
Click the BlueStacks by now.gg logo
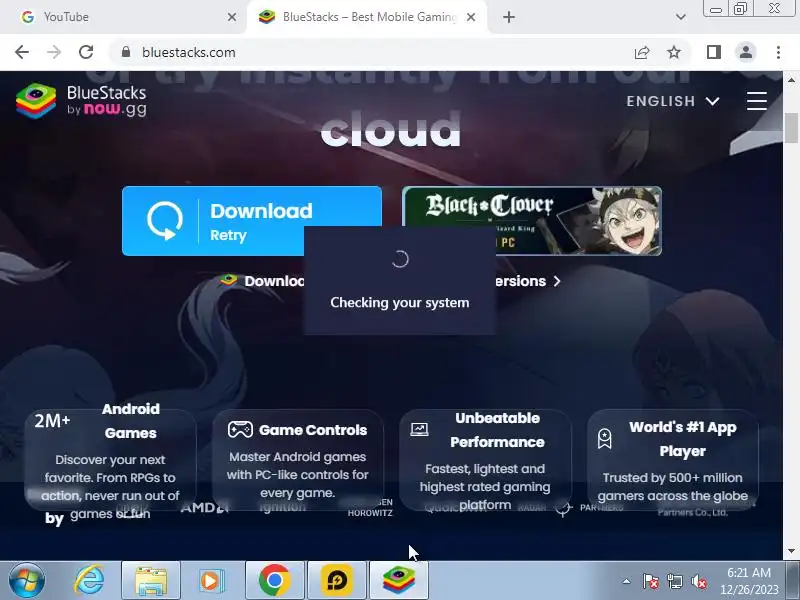[x=82, y=101]
